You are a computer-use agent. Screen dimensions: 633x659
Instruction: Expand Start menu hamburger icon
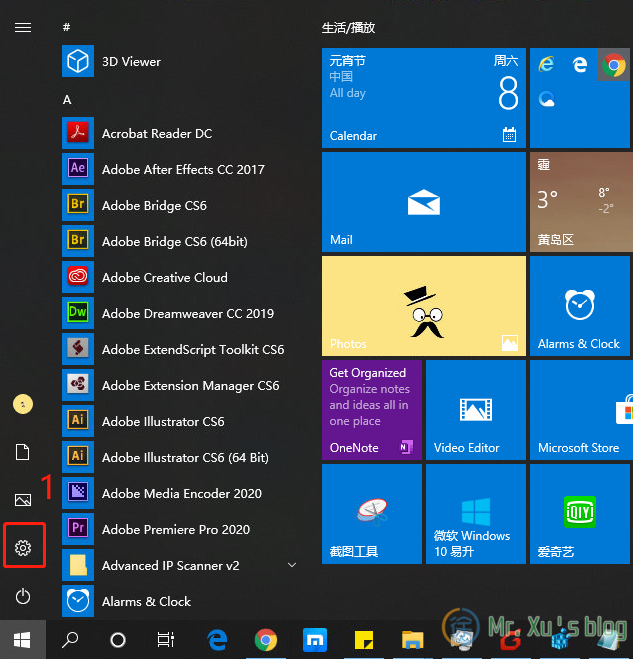(23, 28)
